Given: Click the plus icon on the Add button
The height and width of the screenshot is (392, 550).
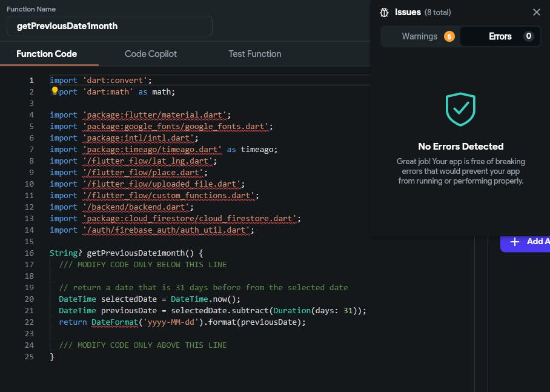Looking at the screenshot, I should [515, 242].
